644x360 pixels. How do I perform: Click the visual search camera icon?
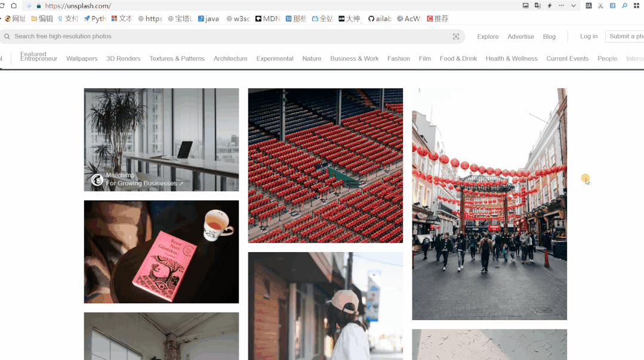click(456, 36)
